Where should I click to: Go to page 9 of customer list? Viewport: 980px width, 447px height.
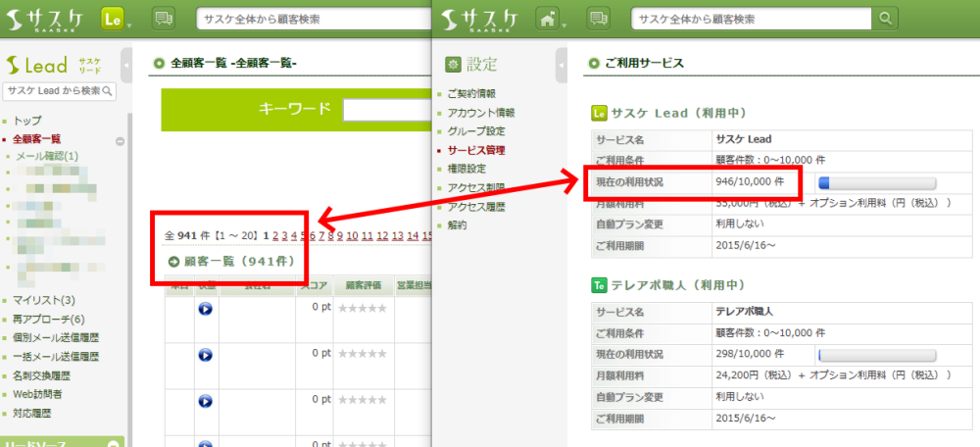(340, 235)
